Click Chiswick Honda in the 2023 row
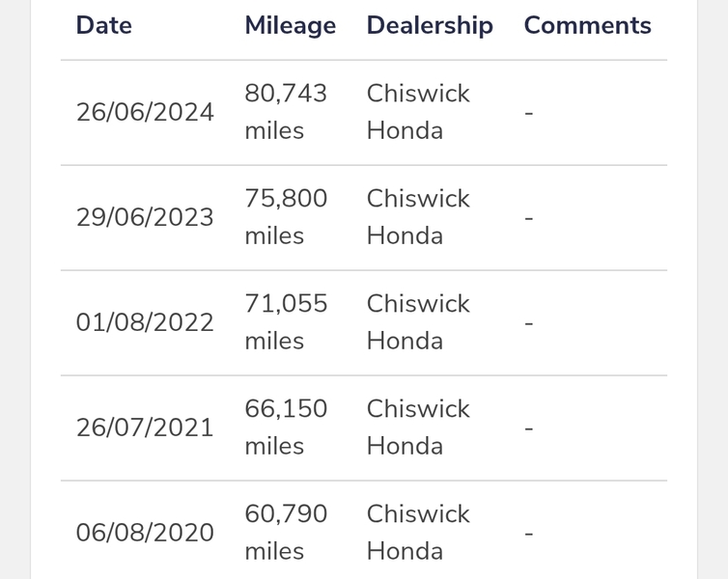The height and width of the screenshot is (579, 728). pyautogui.click(x=418, y=217)
